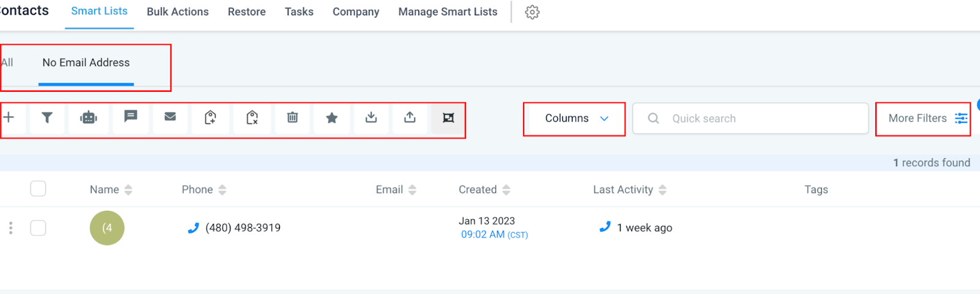980x294 pixels.
Task: Open the three-dot menu on the contact row
Action: tap(11, 228)
